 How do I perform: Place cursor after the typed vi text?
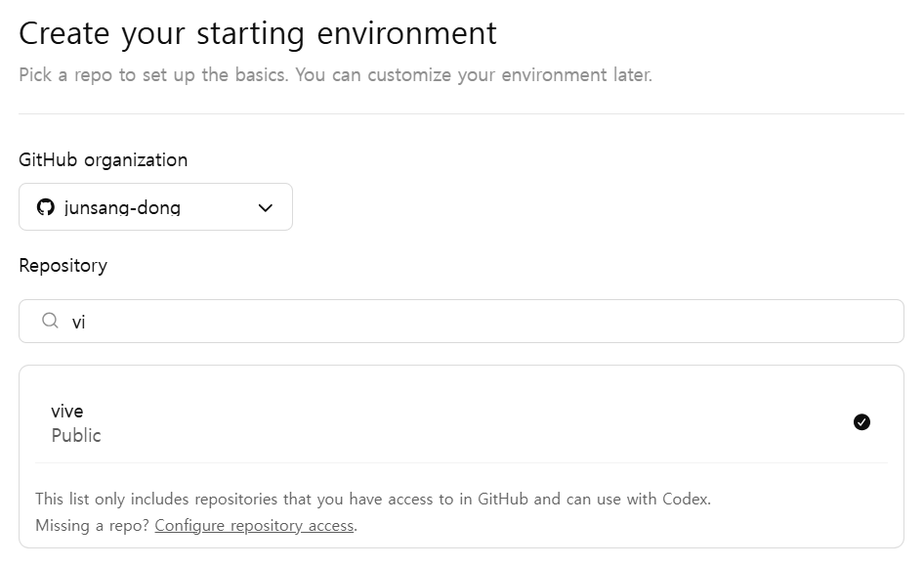(87, 323)
